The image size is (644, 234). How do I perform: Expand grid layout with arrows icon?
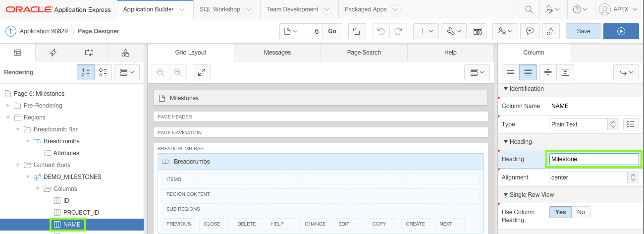(202, 72)
